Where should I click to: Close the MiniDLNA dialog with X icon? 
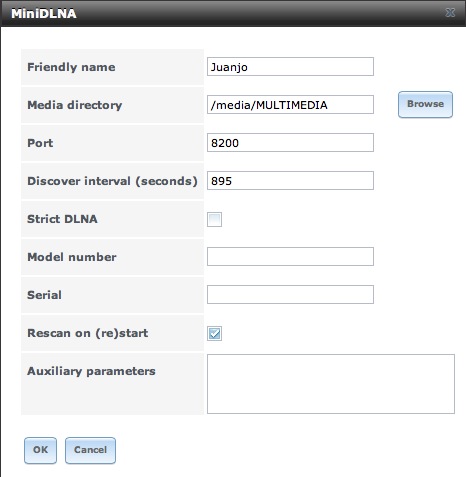[450, 13]
